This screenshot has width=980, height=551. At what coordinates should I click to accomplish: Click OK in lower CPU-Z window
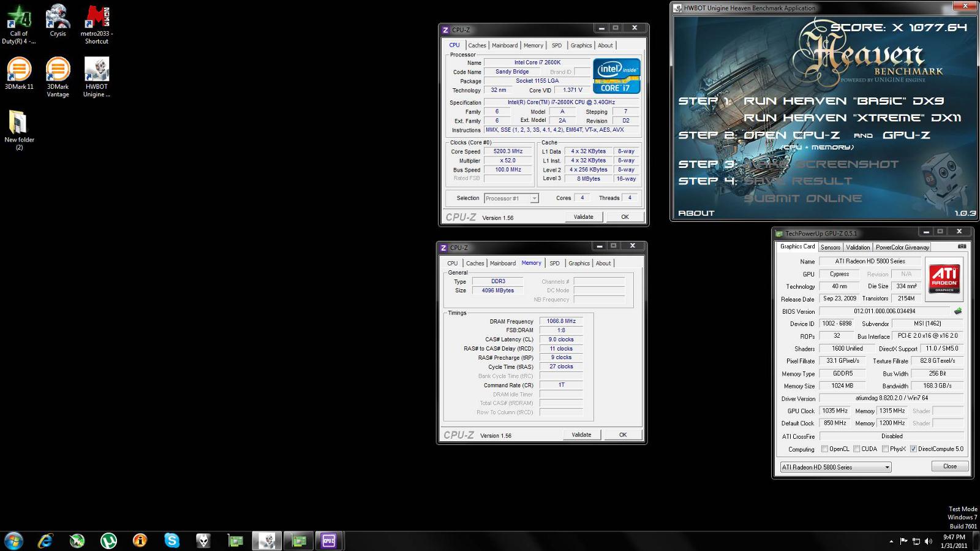pyautogui.click(x=623, y=435)
